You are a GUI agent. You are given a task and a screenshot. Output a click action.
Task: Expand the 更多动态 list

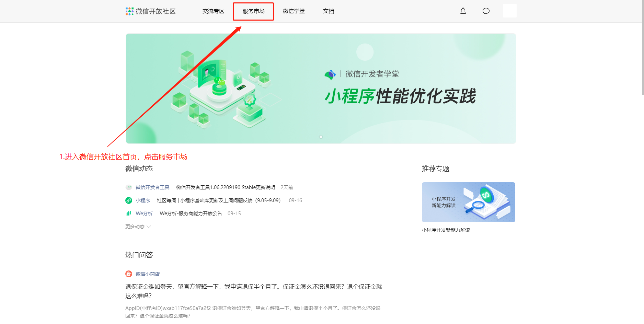[x=135, y=227]
